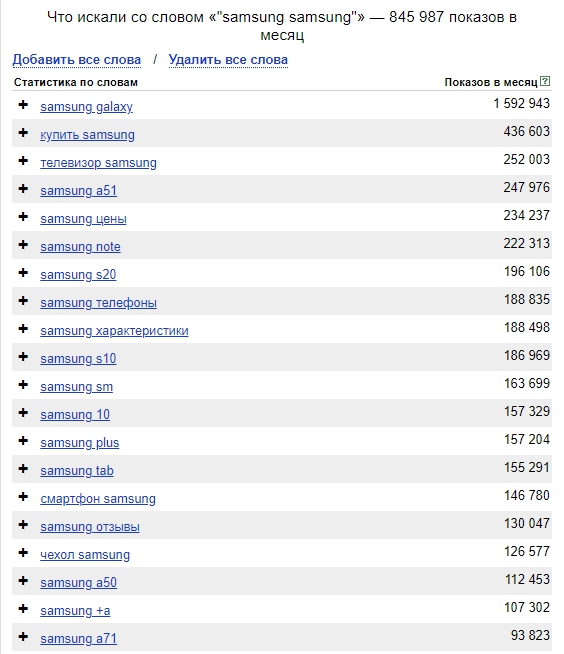Click plus icon for samsung a50
This screenshot has height=654, width=564.
coord(23,581)
